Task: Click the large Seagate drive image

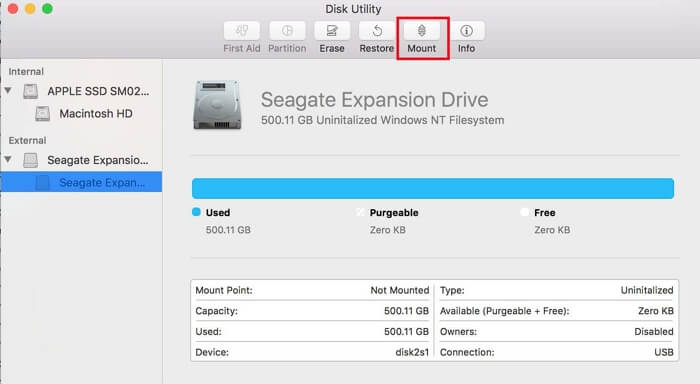Action: pyautogui.click(x=217, y=105)
